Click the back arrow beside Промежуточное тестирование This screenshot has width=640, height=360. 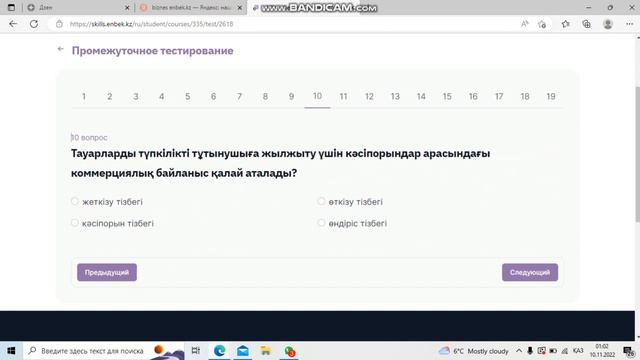tap(60, 49)
